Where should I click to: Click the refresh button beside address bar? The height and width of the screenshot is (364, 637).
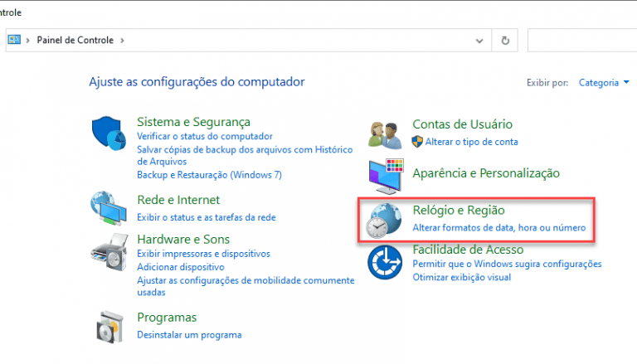coord(505,41)
